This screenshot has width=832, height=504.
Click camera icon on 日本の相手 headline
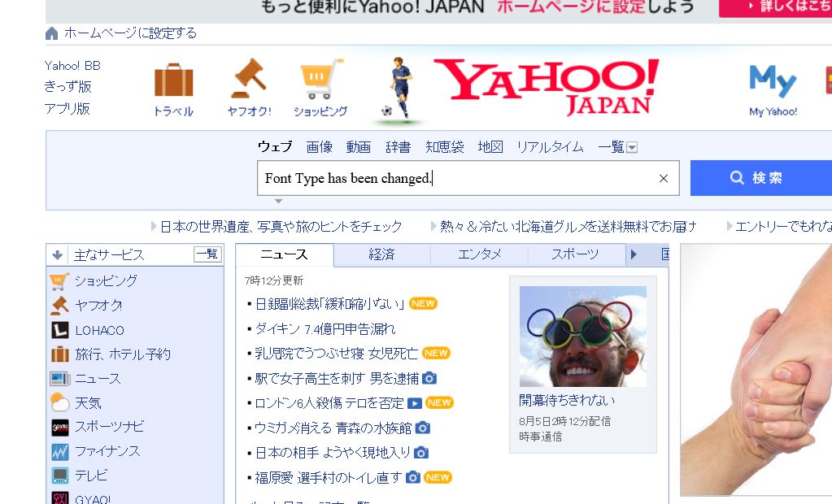421,453
